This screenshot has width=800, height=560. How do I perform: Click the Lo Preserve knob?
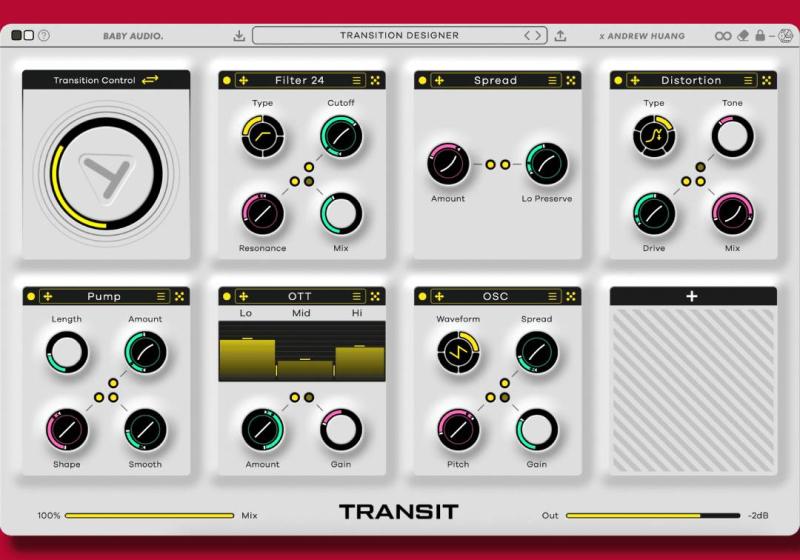546,164
